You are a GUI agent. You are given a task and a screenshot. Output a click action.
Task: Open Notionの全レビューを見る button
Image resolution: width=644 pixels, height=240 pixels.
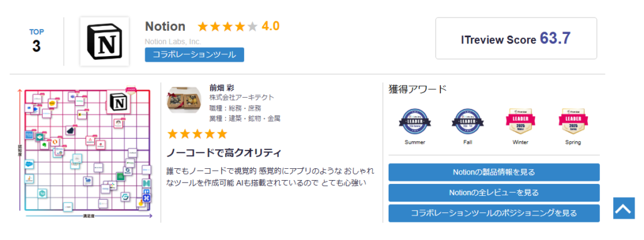494,193
